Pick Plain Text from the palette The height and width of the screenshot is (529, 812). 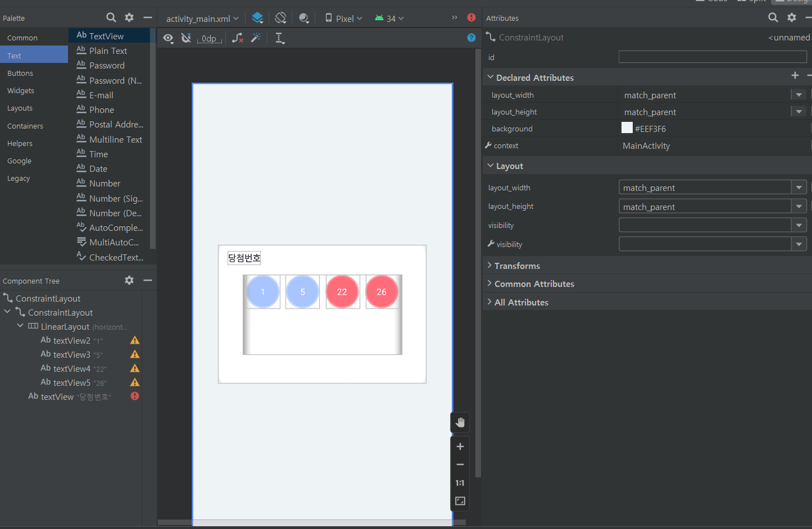pos(109,51)
